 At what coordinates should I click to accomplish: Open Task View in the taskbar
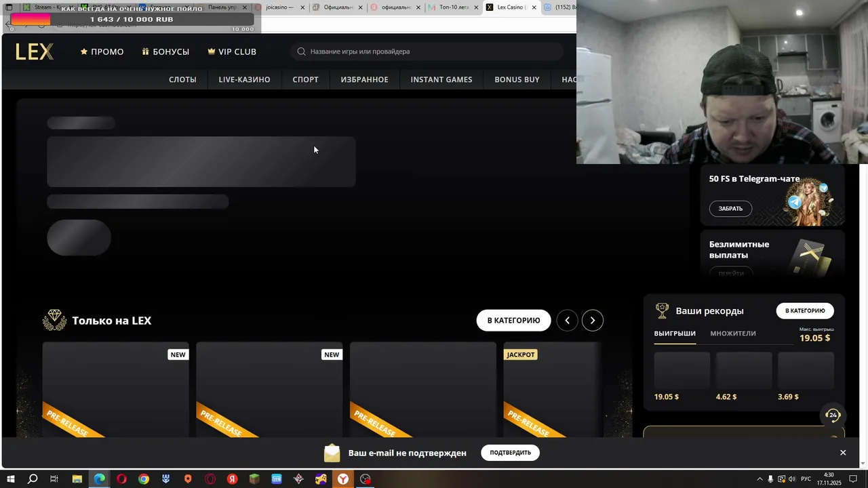coord(54,479)
